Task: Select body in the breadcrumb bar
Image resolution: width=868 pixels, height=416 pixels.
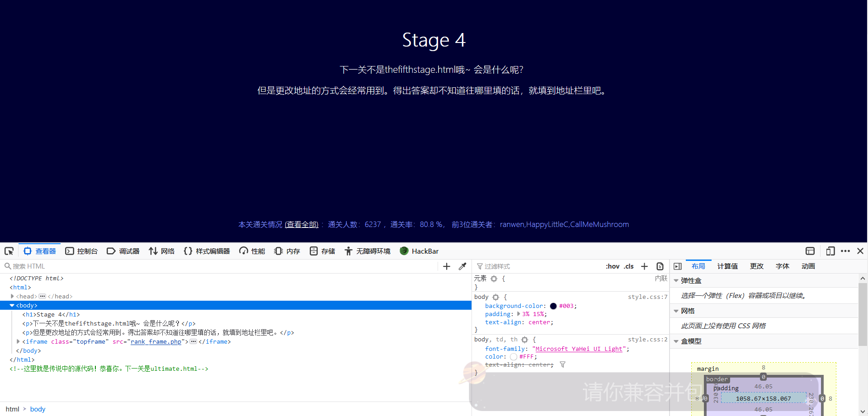Action: 38,409
